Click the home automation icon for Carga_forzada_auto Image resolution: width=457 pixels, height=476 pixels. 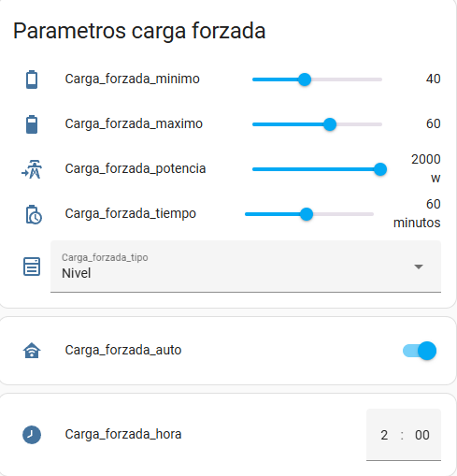click(32, 351)
